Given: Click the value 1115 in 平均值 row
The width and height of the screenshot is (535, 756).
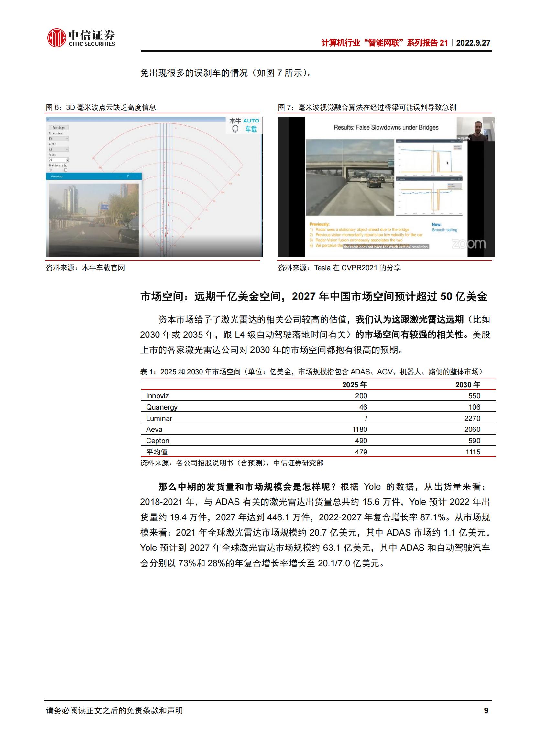Looking at the screenshot, I should [x=473, y=452].
